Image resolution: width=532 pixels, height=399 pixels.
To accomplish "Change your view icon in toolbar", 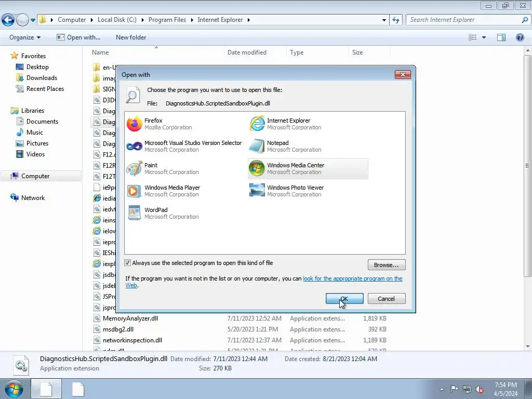I will coord(472,37).
